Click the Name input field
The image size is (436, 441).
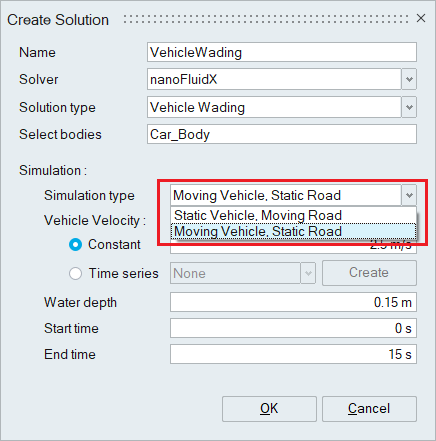pyautogui.click(x=282, y=52)
